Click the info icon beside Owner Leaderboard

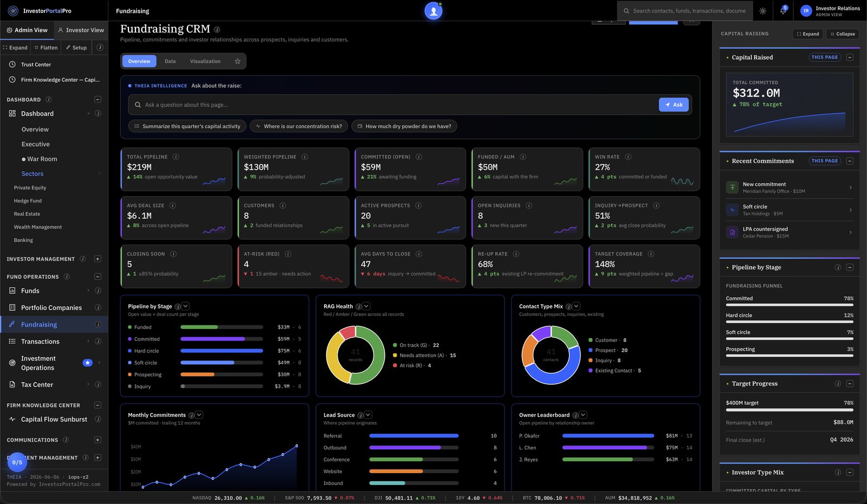[x=575, y=415]
